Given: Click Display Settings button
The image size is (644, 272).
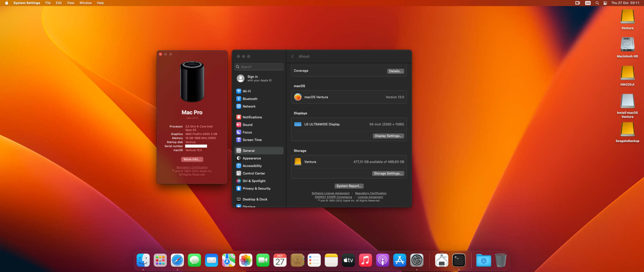Looking at the screenshot, I should coord(388,136).
